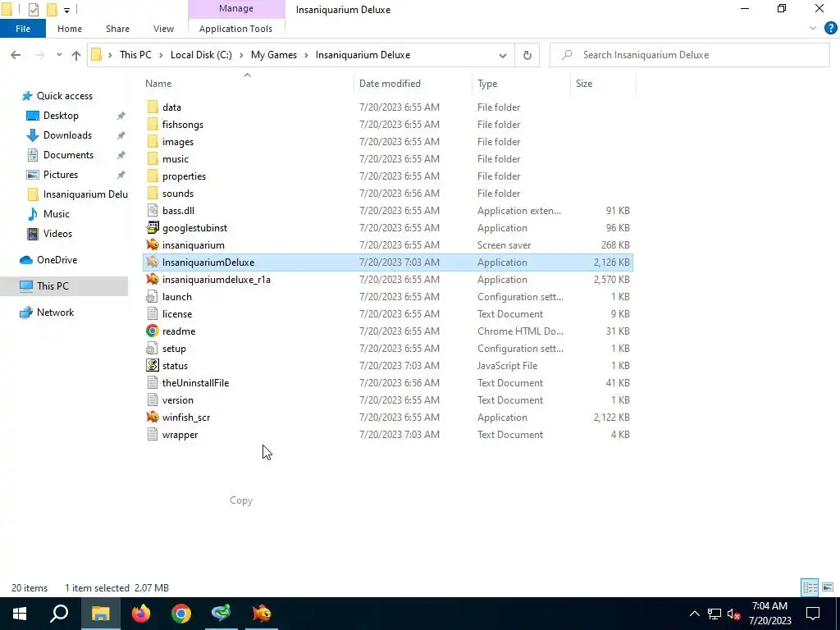Viewport: 840px width, 630px height.
Task: Refresh the current folder view
Action: (527, 55)
